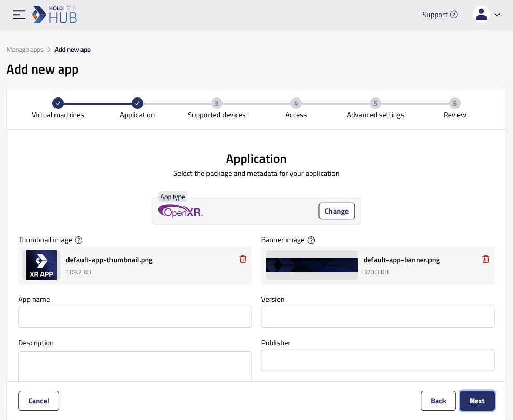
Task: Click the user profile avatar icon
Action: coord(481,15)
